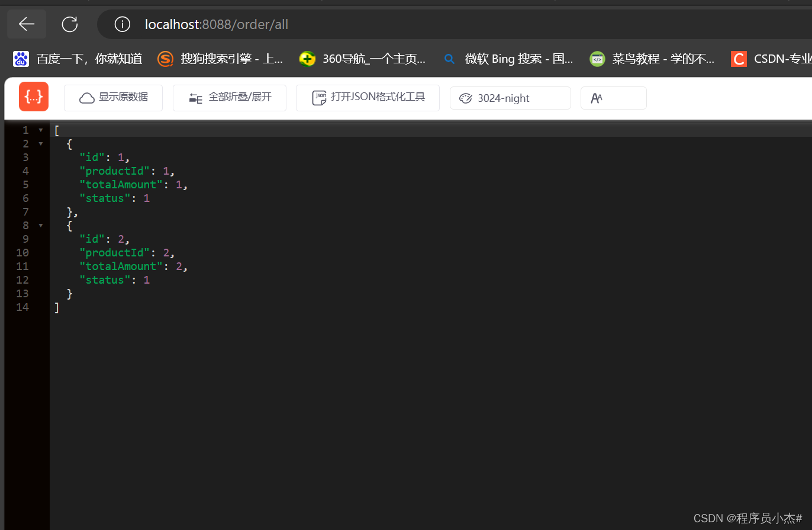Click the 360 green plus favicon
This screenshot has width=812, height=530.
point(307,59)
